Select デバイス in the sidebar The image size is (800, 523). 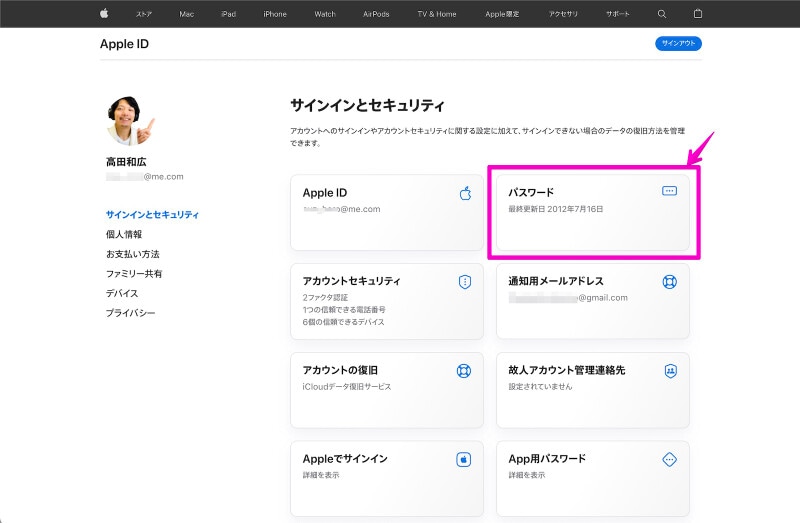click(122, 293)
